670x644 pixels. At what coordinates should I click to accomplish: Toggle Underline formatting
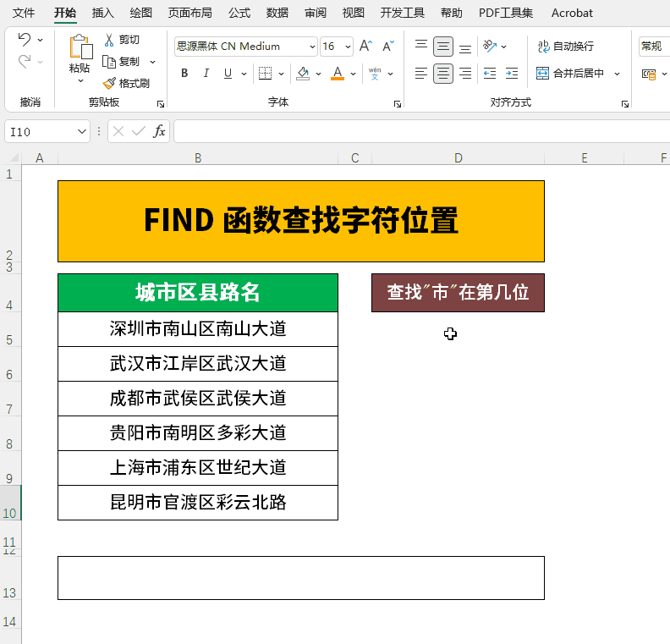click(x=228, y=74)
